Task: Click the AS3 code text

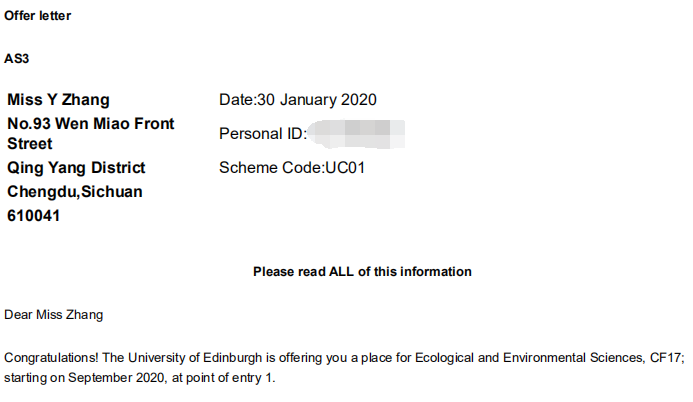Action: [x=17, y=59]
